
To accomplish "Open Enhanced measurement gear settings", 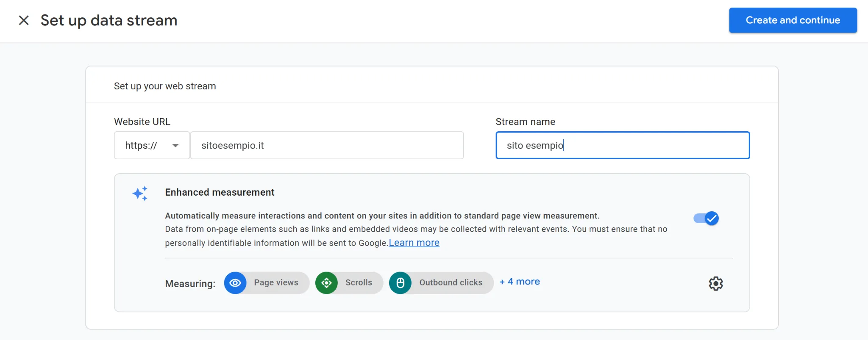I will click(x=716, y=283).
